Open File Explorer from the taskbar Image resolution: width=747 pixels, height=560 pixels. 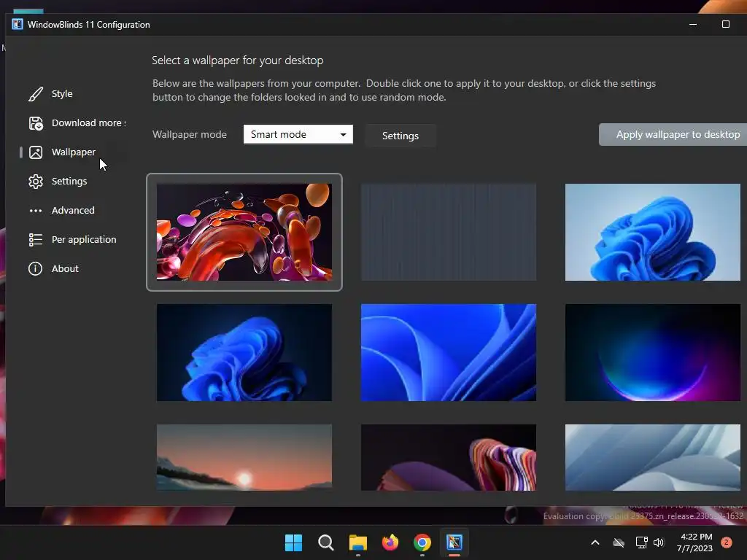tap(357, 542)
